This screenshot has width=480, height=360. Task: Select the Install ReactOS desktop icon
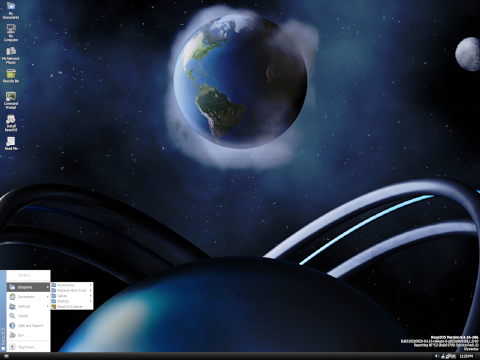[11, 123]
